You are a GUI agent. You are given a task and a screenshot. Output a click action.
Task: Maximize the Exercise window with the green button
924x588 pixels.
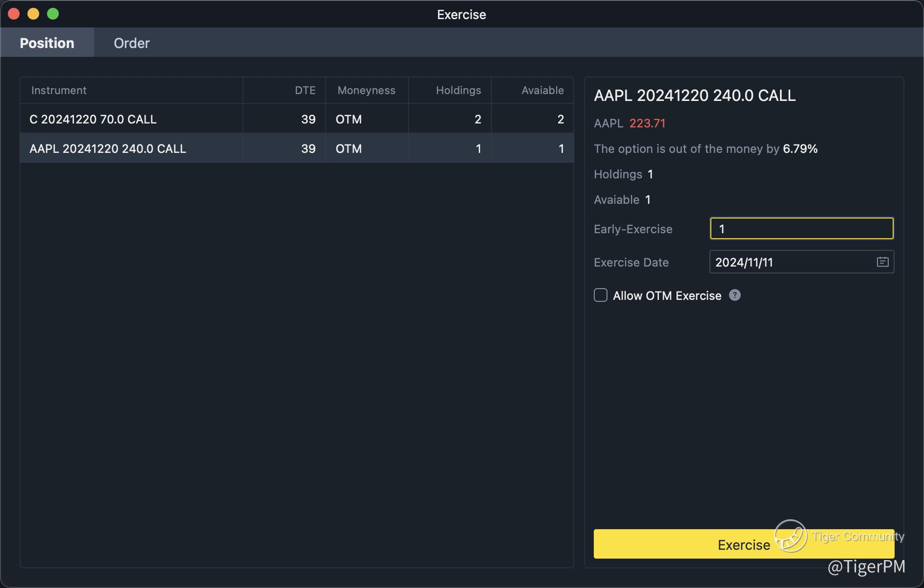pos(53,14)
